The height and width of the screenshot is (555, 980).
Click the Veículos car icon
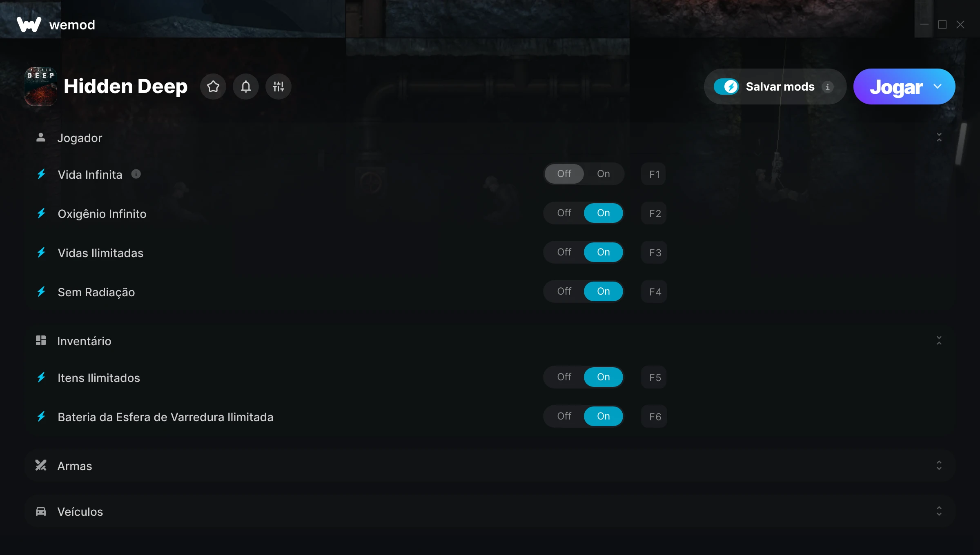(41, 511)
